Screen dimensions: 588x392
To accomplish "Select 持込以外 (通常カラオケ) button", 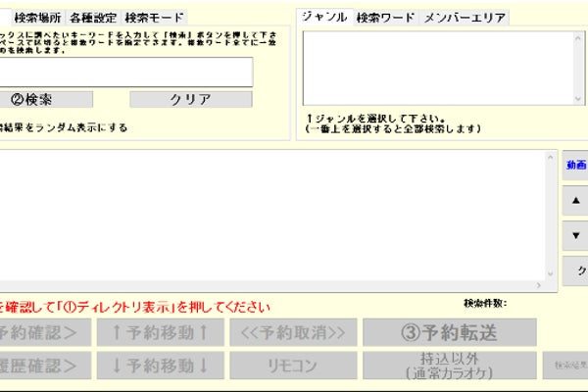I will point(450,366).
